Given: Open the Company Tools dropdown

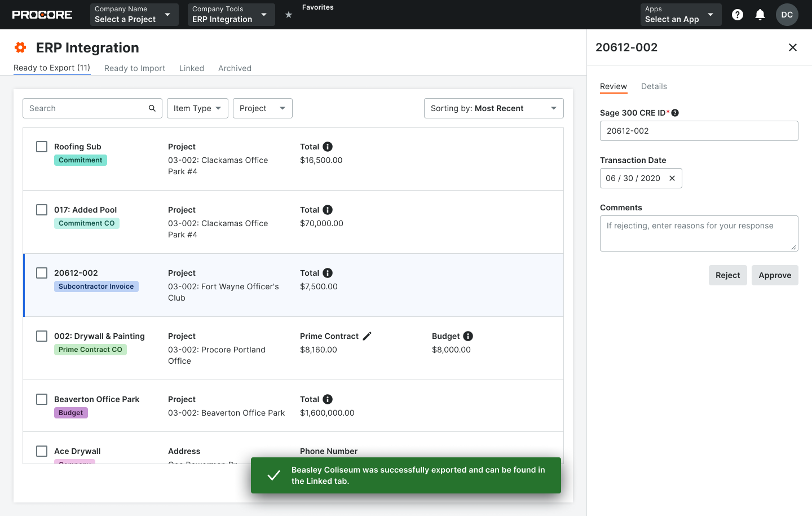Looking at the screenshot, I should coord(231,15).
